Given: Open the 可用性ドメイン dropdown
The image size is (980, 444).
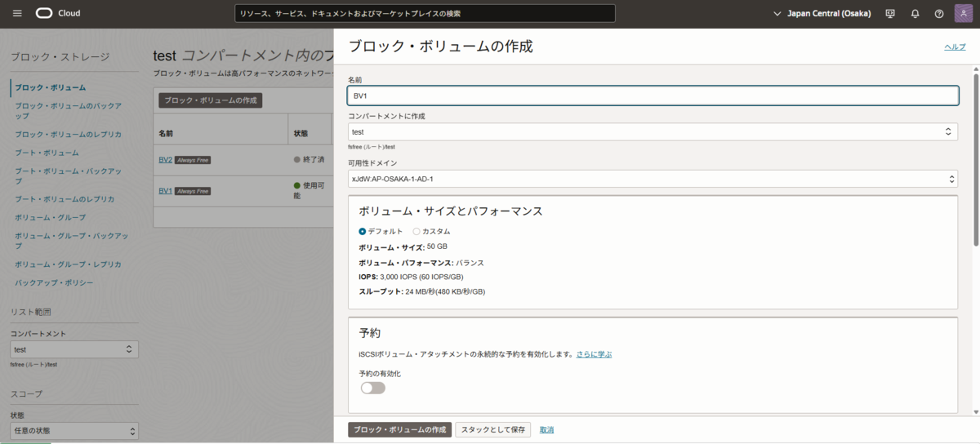Looking at the screenshot, I should 653,179.
